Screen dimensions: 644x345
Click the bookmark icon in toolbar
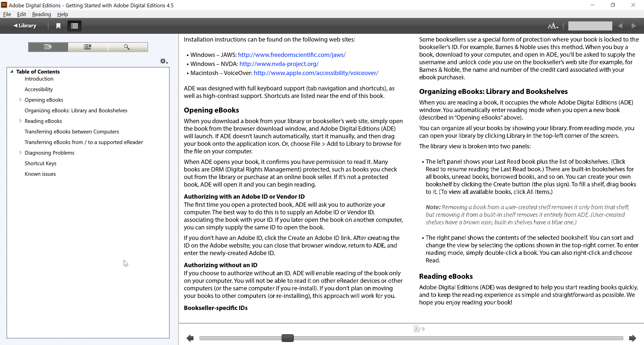pyautogui.click(x=58, y=26)
